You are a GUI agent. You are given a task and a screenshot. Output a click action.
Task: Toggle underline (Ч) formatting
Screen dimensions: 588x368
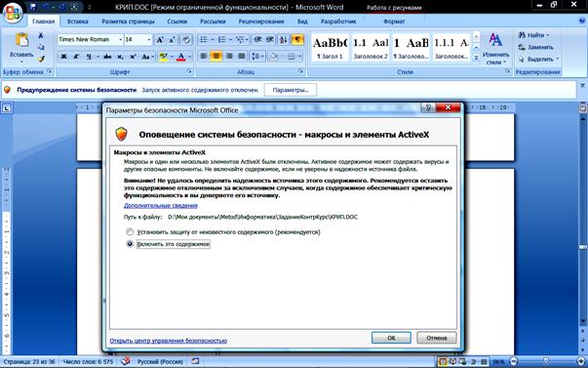click(x=89, y=57)
